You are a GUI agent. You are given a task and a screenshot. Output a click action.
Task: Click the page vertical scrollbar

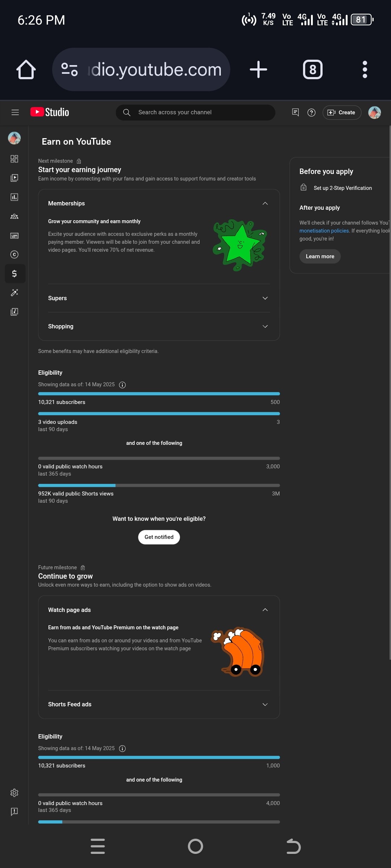click(x=390, y=392)
